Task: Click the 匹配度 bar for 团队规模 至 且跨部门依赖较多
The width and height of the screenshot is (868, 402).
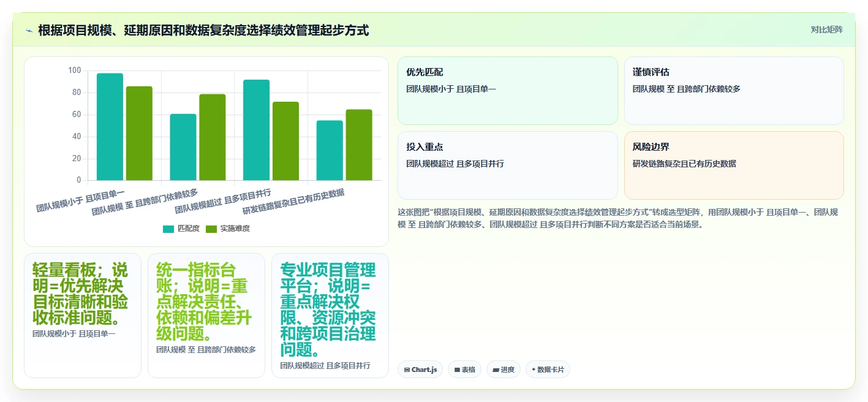Action: click(x=183, y=147)
